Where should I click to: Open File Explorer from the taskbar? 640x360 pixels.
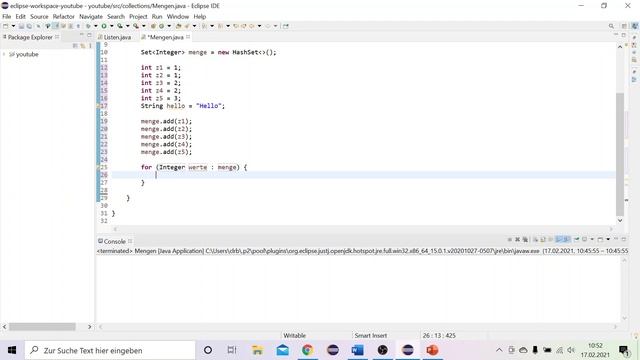pyautogui.click(x=258, y=350)
